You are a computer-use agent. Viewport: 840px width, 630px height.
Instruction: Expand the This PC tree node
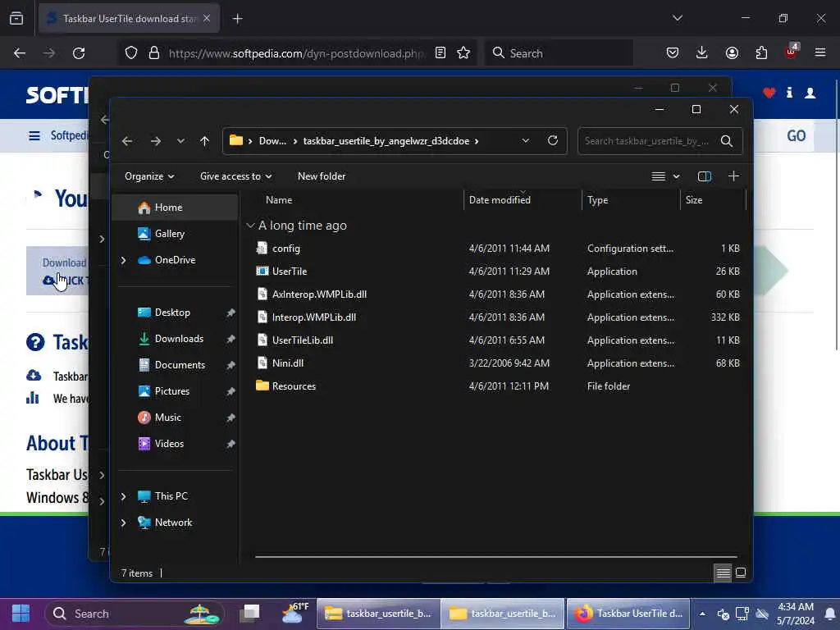point(123,496)
